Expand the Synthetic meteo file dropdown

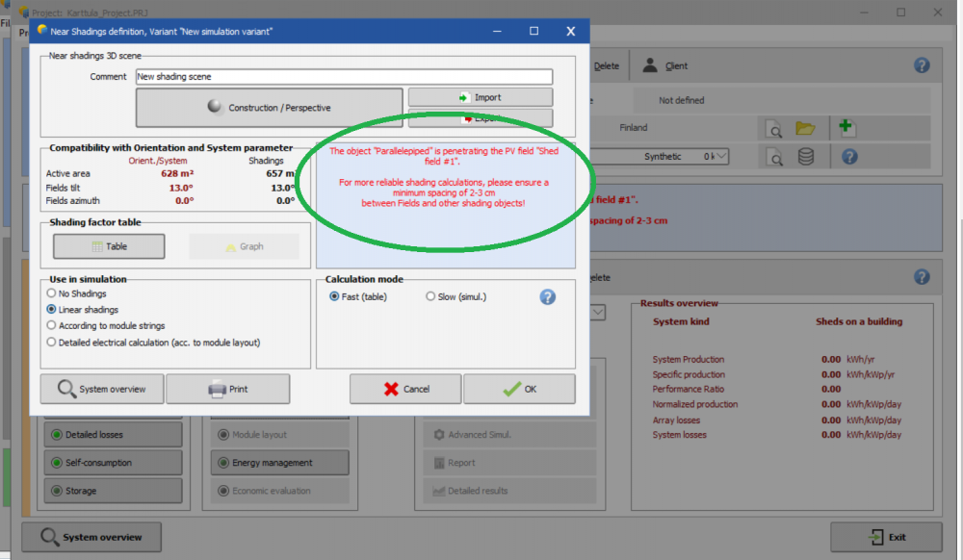tap(719, 156)
